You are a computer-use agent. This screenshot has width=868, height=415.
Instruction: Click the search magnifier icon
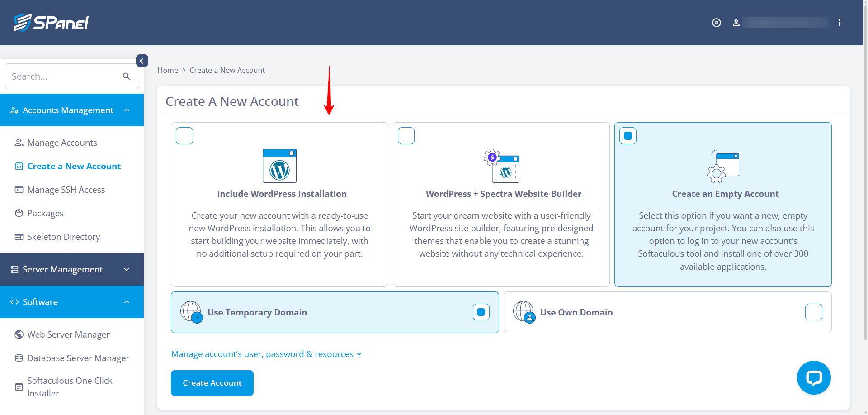click(127, 76)
